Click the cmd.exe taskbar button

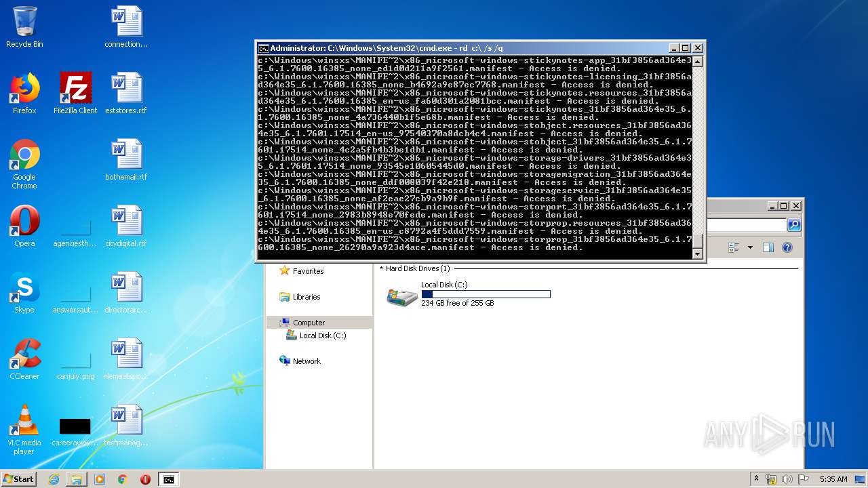pos(168,479)
